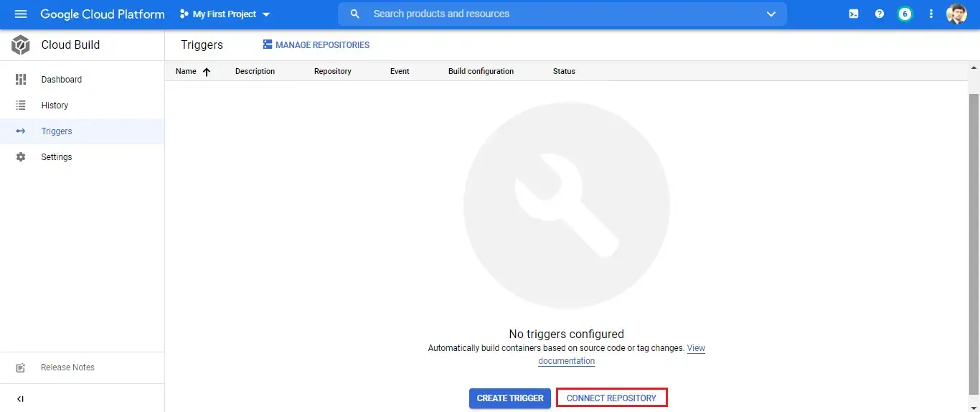Click the Settings gear icon
Image resolution: width=980 pixels, height=412 pixels.
pyautogui.click(x=21, y=157)
